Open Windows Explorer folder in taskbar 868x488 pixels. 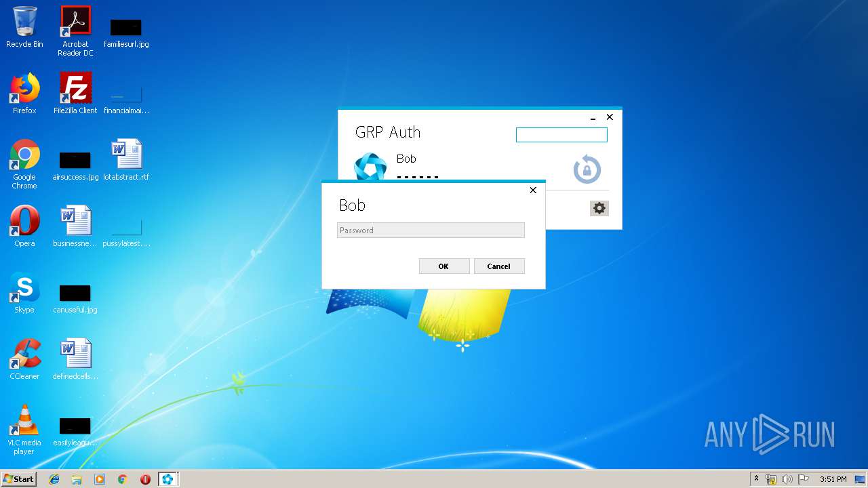point(77,479)
